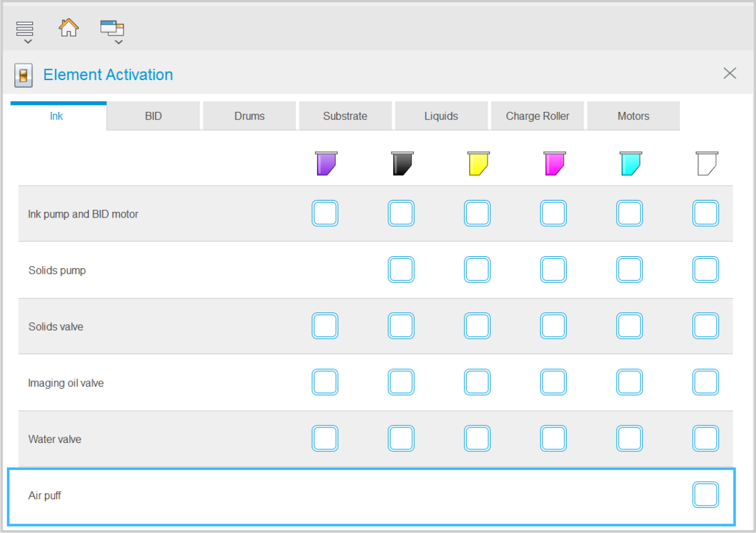Enable Ink pump and BID motor for yellow
Screen dimensions: 756x533
[477, 213]
